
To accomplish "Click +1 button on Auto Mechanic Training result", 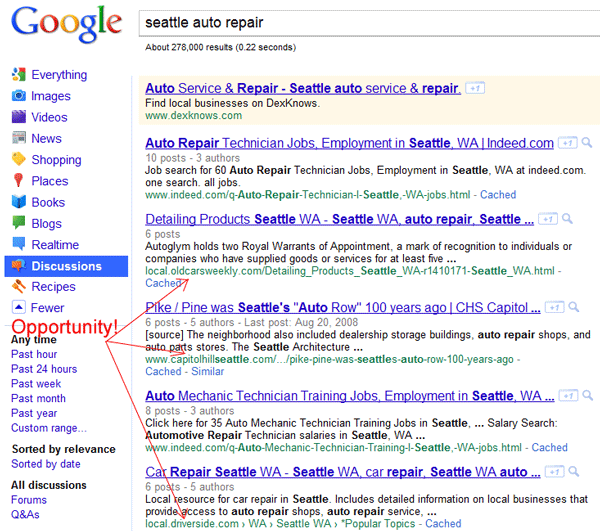I will (569, 396).
